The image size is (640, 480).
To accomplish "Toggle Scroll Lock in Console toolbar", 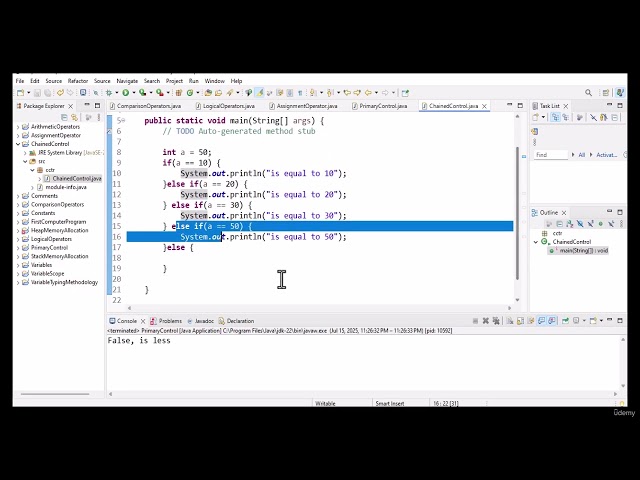I will tap(520, 321).
